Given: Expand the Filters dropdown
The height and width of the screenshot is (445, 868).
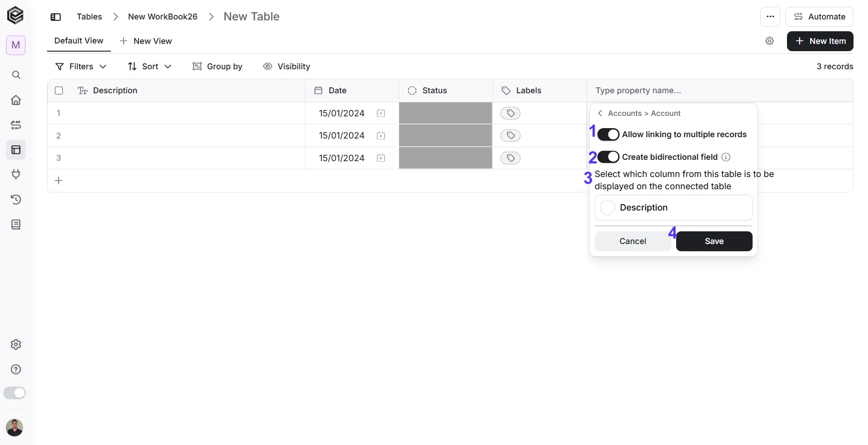Looking at the screenshot, I should (81, 67).
